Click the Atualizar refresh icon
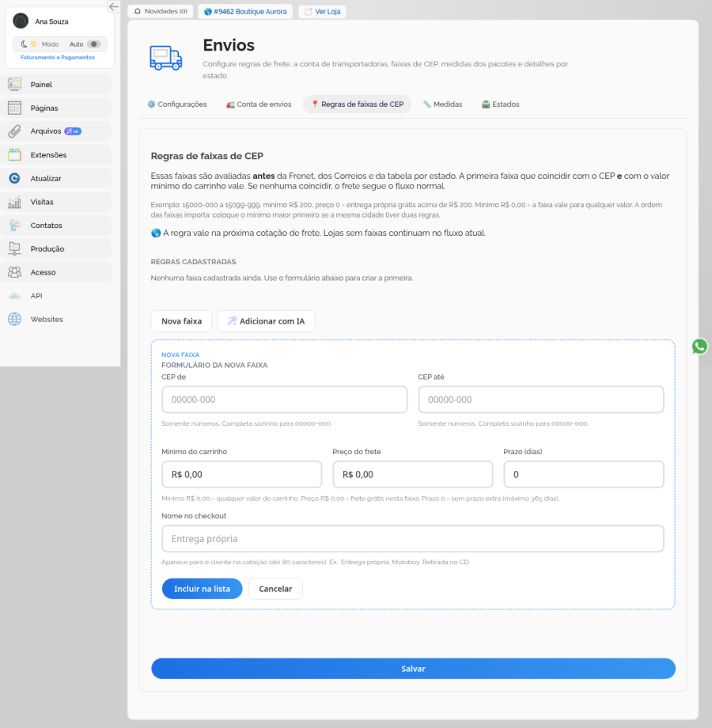The height and width of the screenshot is (728, 712). coord(14,178)
